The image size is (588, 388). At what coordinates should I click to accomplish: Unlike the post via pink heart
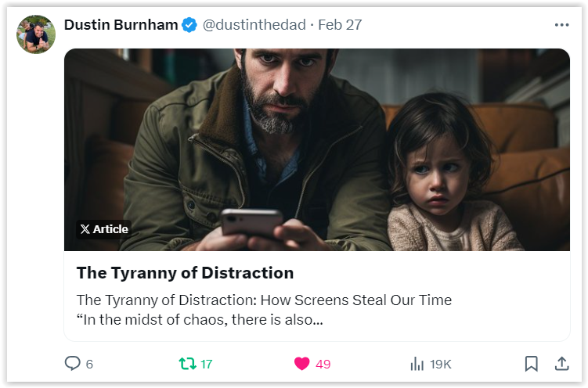tap(302, 364)
